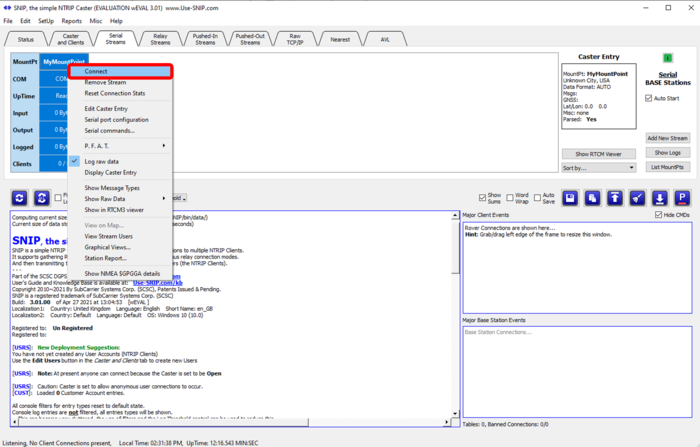Screen dimensions: 700x447
Task: Click the List MountPts button
Action: (667, 167)
